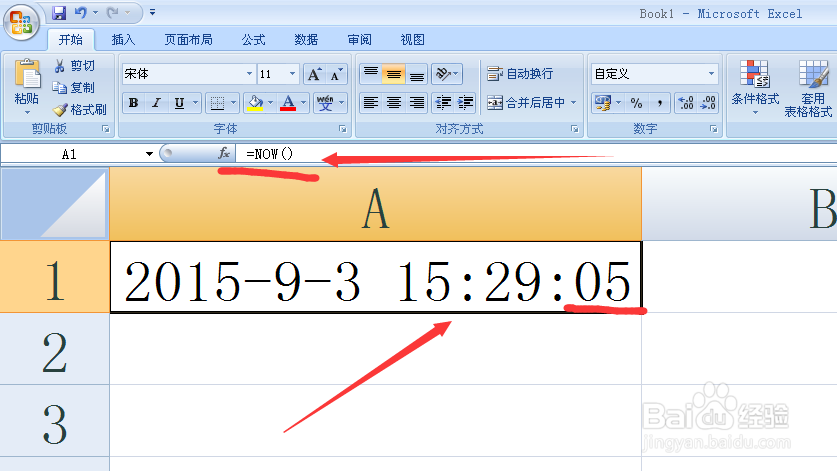837x471 pixels.
Task: Open merge options dropdown arrow
Action: tap(574, 103)
